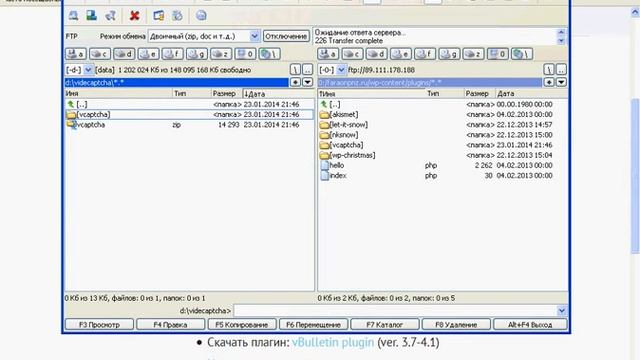Select the index php file
The width and height of the screenshot is (640, 360).
442,176
